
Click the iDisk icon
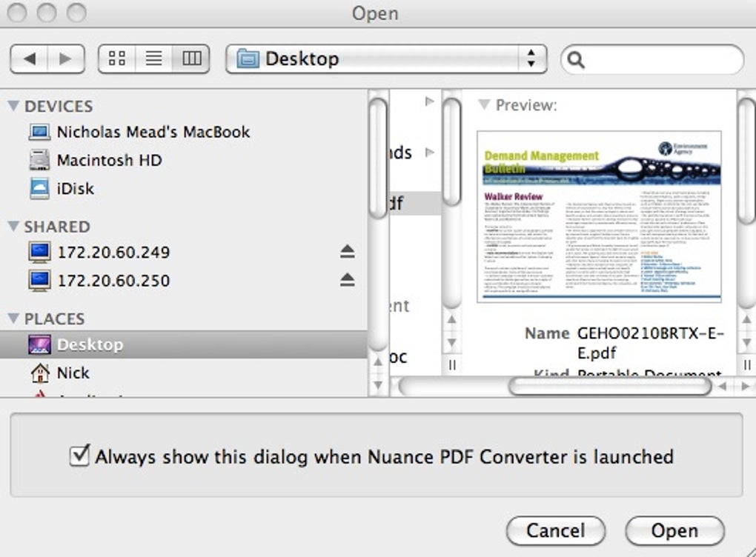tap(39, 188)
